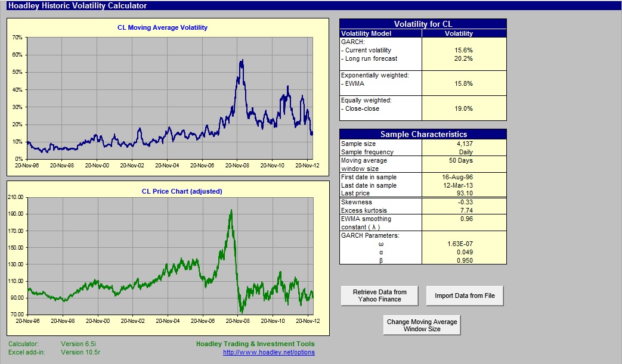Screen dimensions: 622x364
Task: Select sample frequency value Daily
Action: pos(466,152)
